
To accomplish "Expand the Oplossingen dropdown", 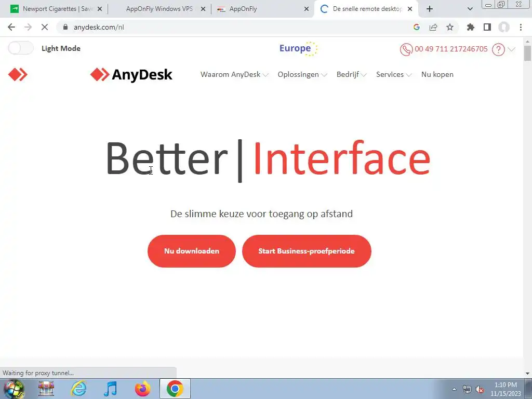I will tap(302, 75).
